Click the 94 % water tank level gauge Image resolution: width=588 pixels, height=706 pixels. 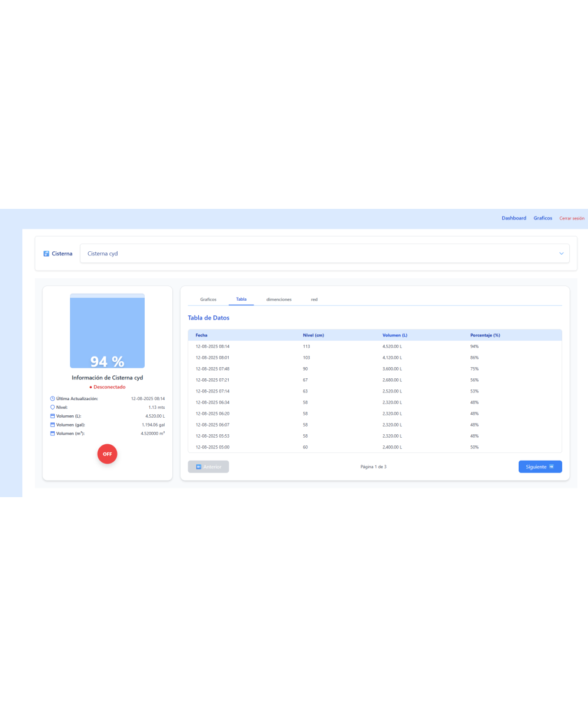click(x=108, y=331)
